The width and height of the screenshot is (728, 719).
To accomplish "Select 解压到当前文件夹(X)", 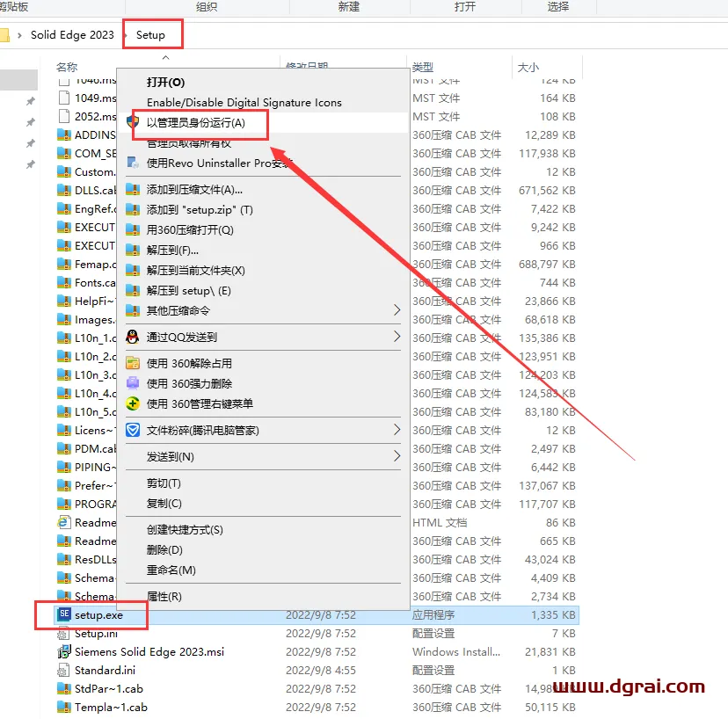I will (x=195, y=270).
